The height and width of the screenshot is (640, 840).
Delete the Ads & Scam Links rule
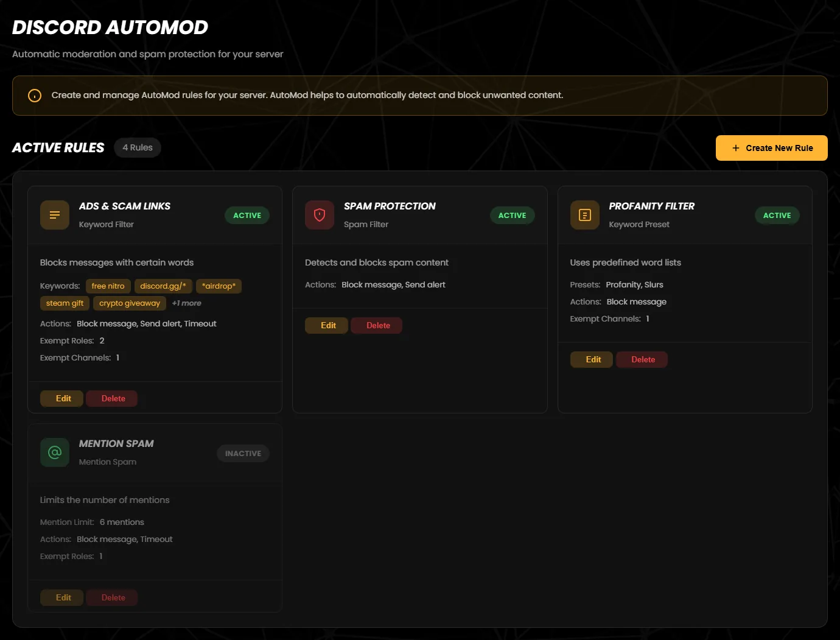[112, 398]
